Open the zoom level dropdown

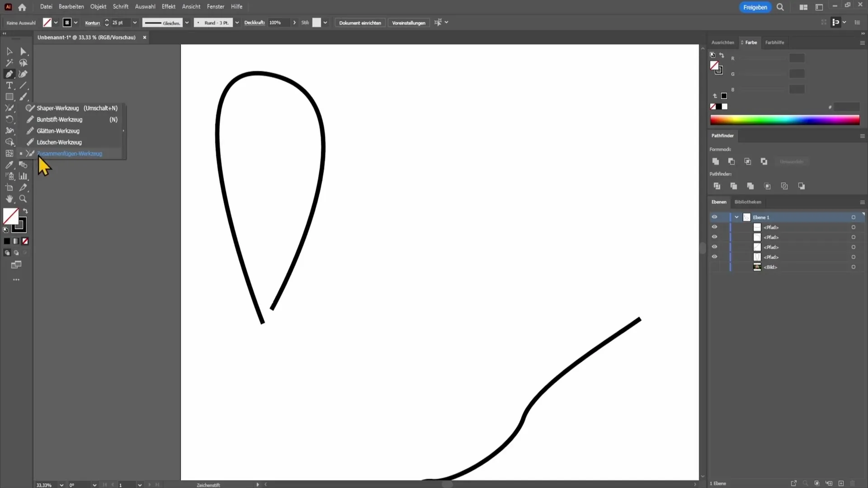point(61,485)
